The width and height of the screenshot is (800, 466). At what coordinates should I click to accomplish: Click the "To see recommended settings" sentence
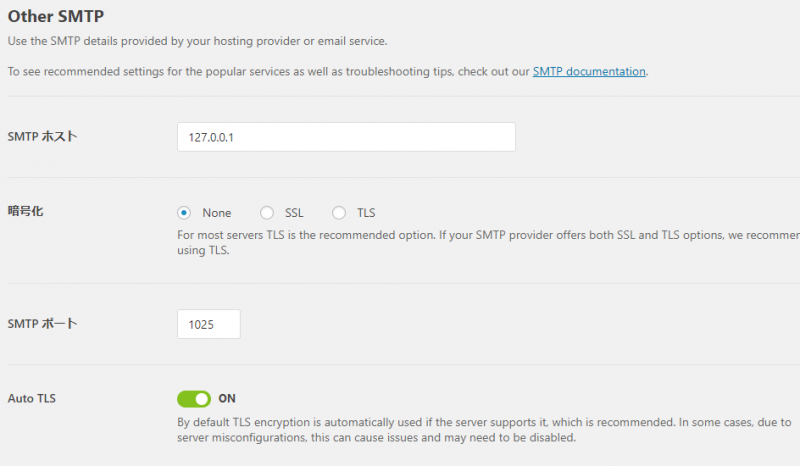click(x=268, y=72)
